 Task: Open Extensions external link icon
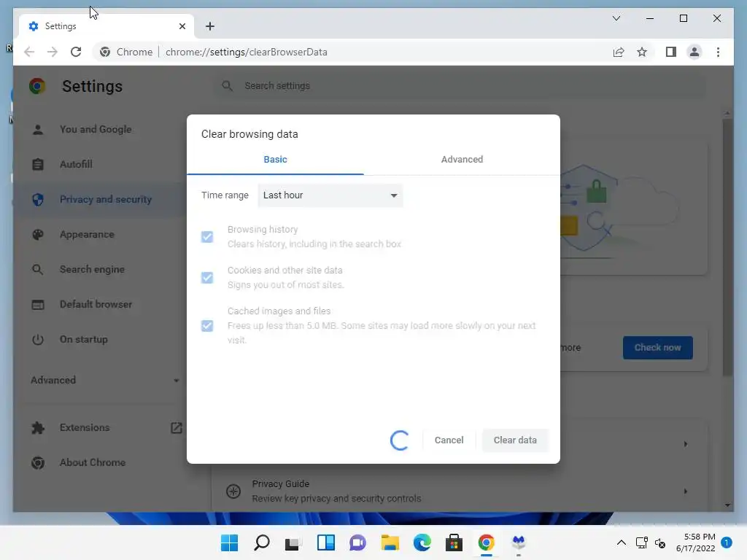tap(177, 427)
